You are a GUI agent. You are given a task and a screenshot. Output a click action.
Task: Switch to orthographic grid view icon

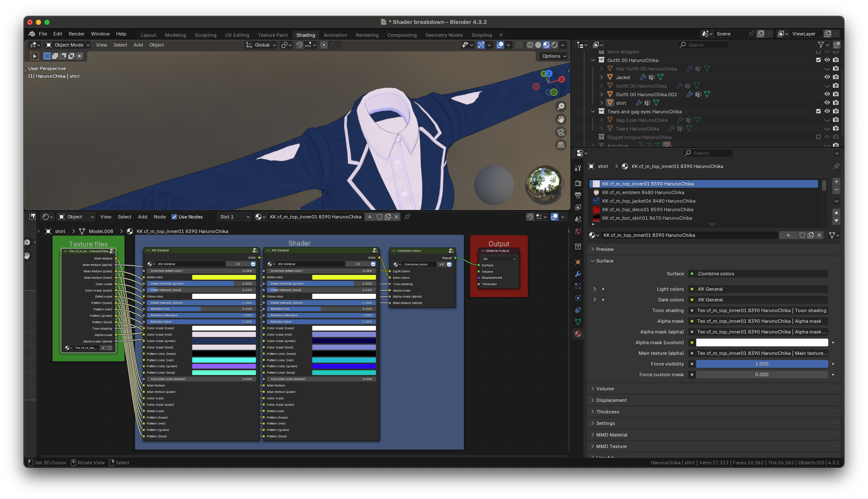tap(561, 145)
